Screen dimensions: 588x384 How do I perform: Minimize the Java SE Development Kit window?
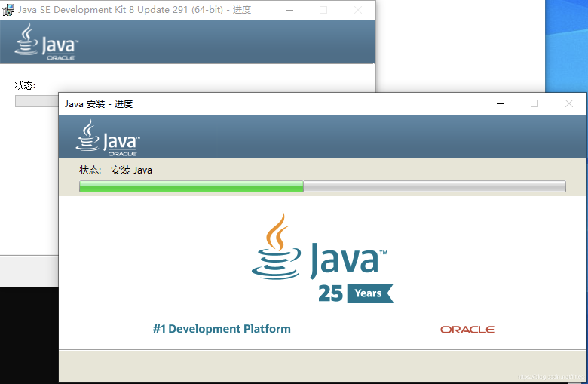[289, 10]
